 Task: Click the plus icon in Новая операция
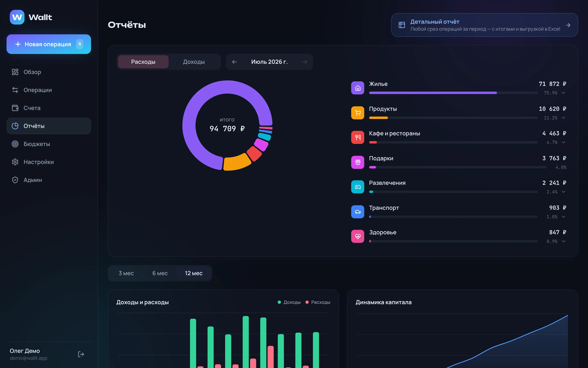(x=18, y=44)
